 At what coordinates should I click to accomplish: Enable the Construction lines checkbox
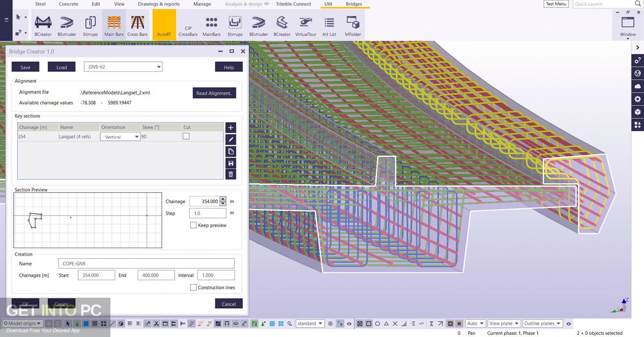click(x=193, y=287)
